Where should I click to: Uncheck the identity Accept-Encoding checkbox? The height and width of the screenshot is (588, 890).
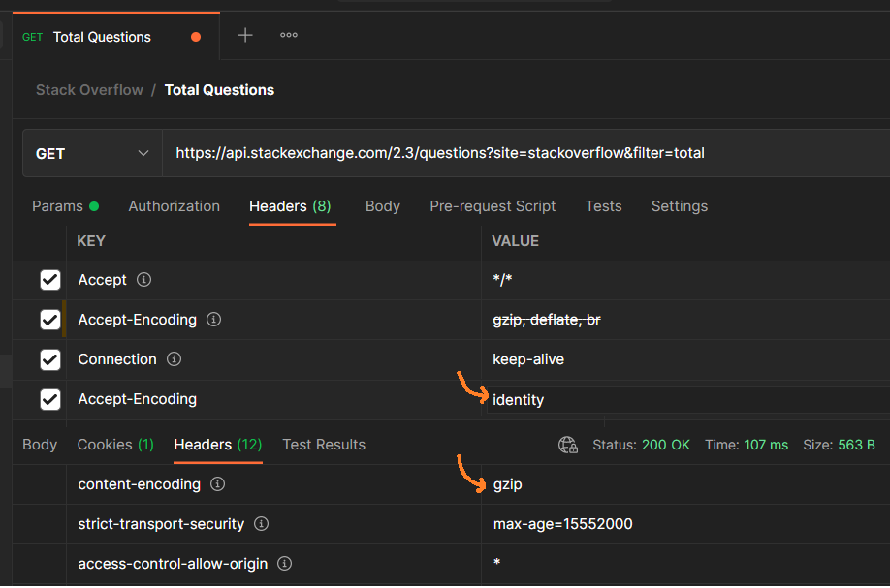[50, 398]
